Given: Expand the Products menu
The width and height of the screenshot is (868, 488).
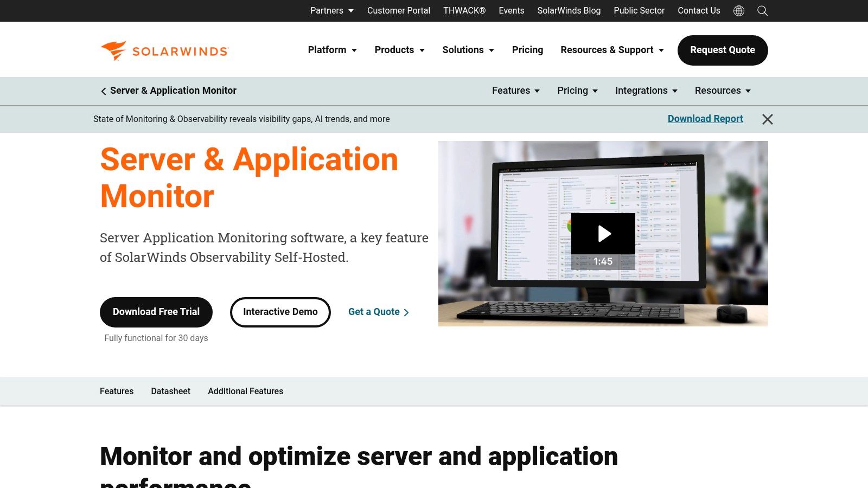Looking at the screenshot, I should [x=400, y=50].
